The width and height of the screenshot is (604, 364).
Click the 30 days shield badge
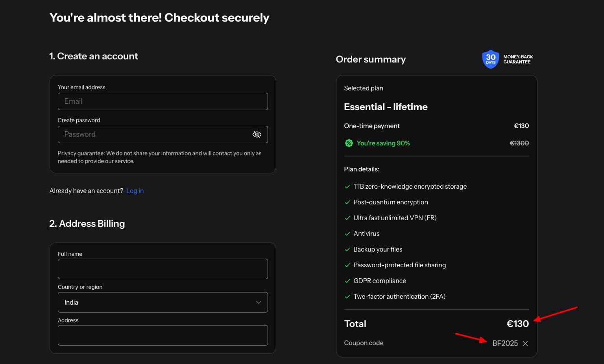coord(490,59)
